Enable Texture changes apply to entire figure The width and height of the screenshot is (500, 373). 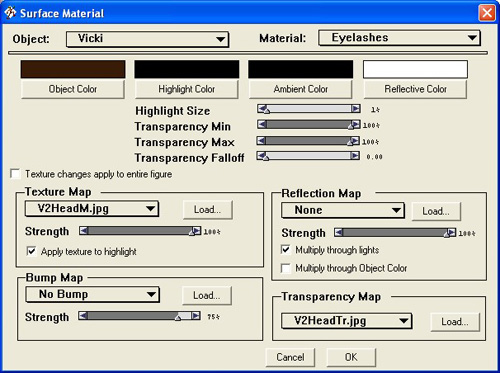click(15, 174)
